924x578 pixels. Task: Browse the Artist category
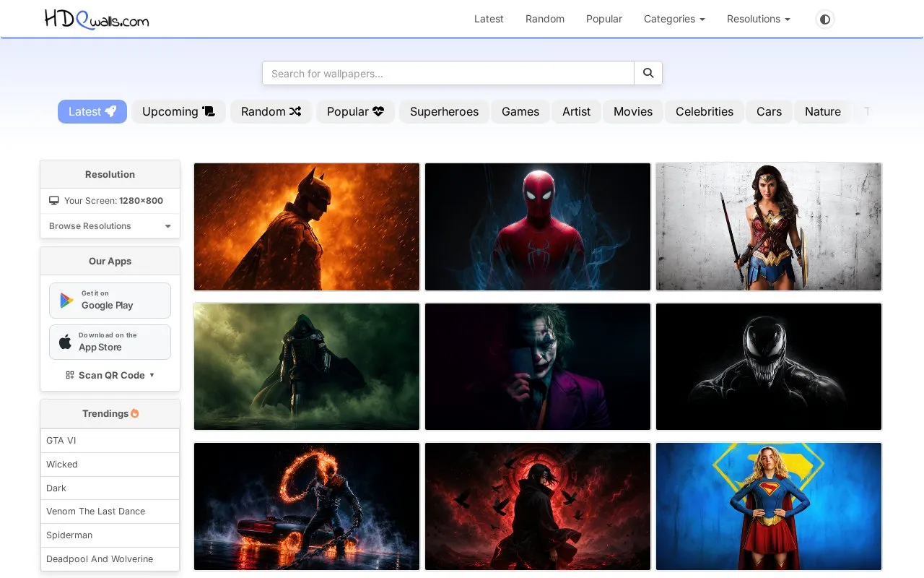[576, 111]
